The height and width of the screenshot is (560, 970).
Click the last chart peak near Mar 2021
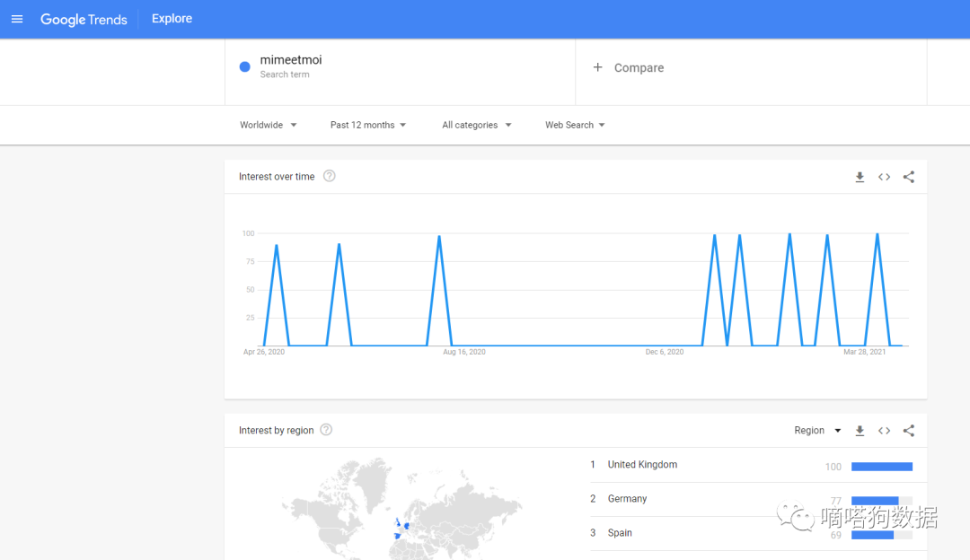(x=877, y=235)
